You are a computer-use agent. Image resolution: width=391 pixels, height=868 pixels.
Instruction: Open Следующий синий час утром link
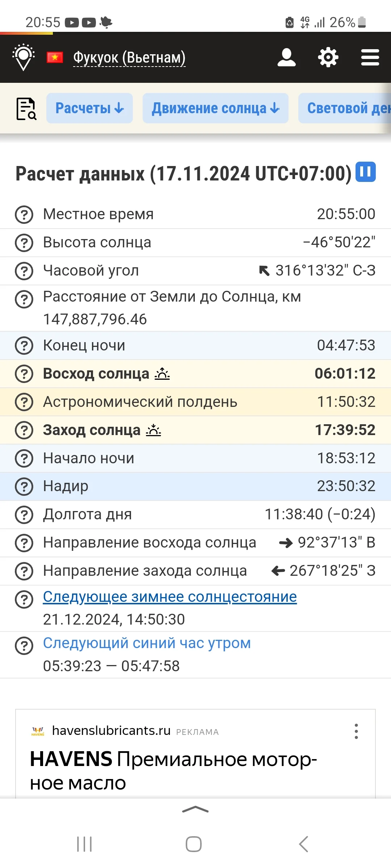(147, 643)
